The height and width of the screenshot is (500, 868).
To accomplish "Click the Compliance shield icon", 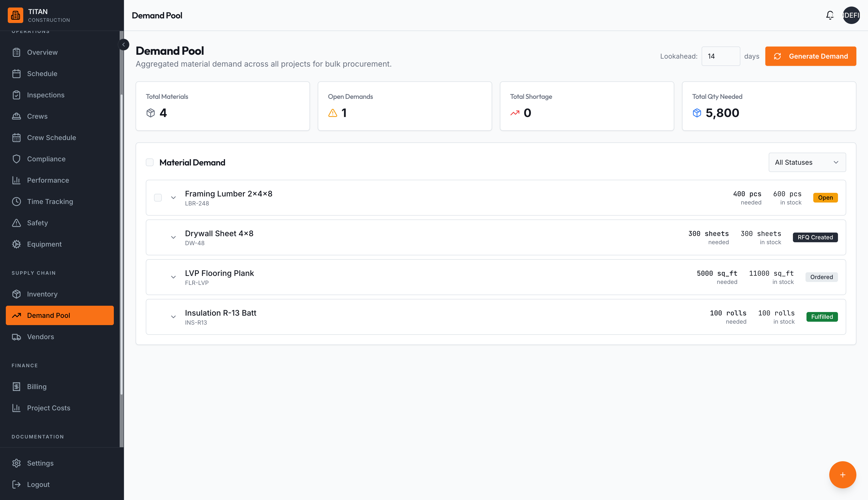I will 16,159.
